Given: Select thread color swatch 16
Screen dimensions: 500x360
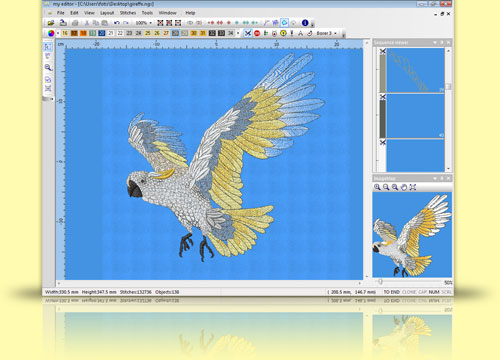Looking at the screenshot, I should pyautogui.click(x=65, y=33).
